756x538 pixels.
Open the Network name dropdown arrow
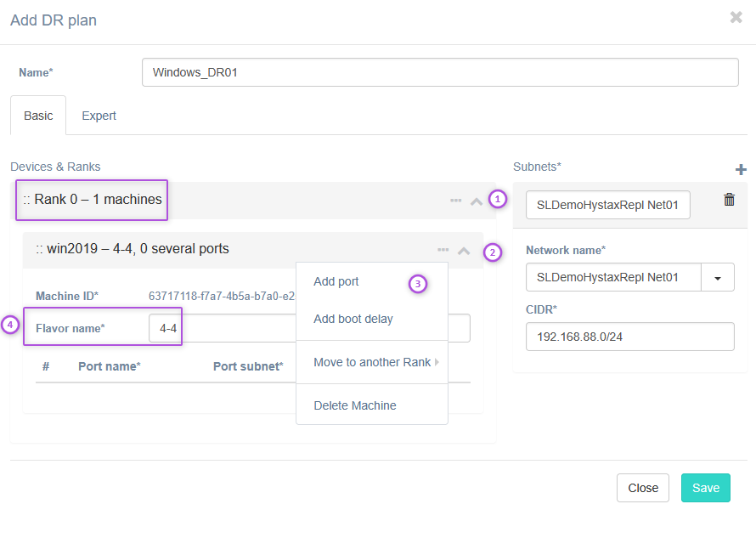tap(718, 277)
